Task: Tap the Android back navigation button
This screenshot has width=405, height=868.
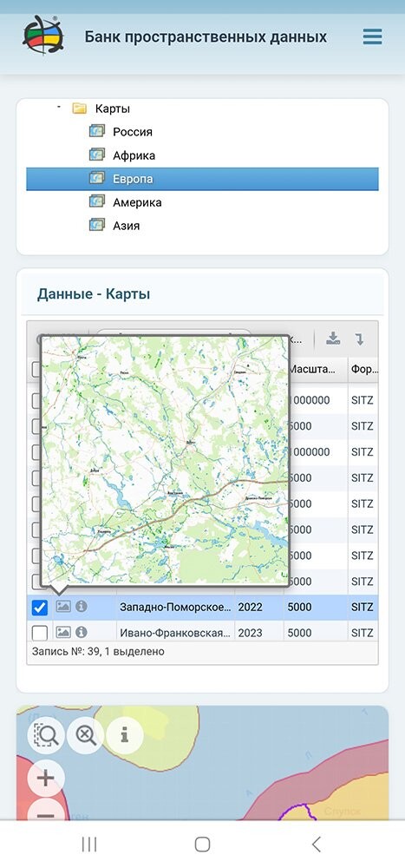Action: tap(316, 845)
